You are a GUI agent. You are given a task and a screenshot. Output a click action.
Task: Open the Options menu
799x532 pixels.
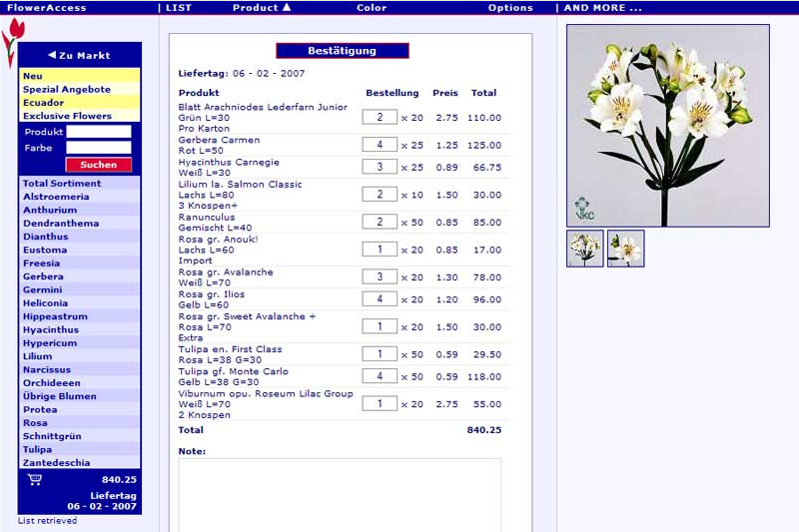point(510,8)
